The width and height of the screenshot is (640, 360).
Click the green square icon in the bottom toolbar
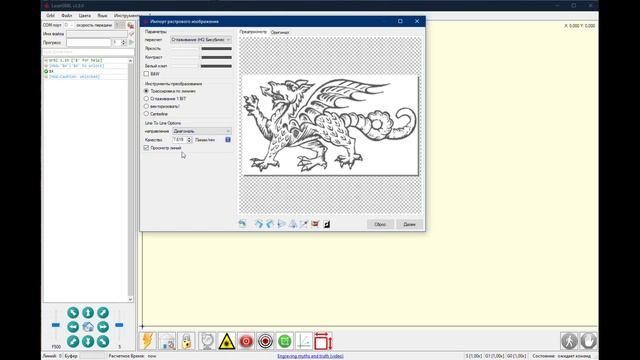point(284,341)
